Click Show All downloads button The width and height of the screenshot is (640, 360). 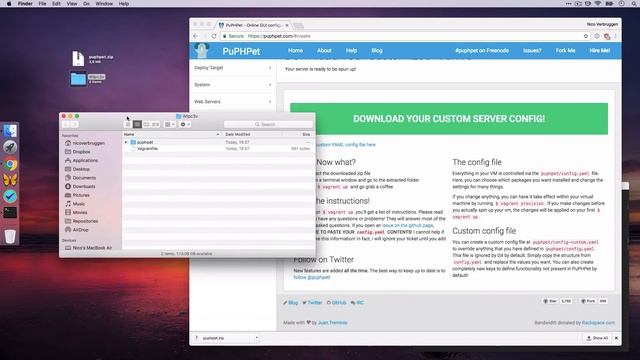[598, 338]
